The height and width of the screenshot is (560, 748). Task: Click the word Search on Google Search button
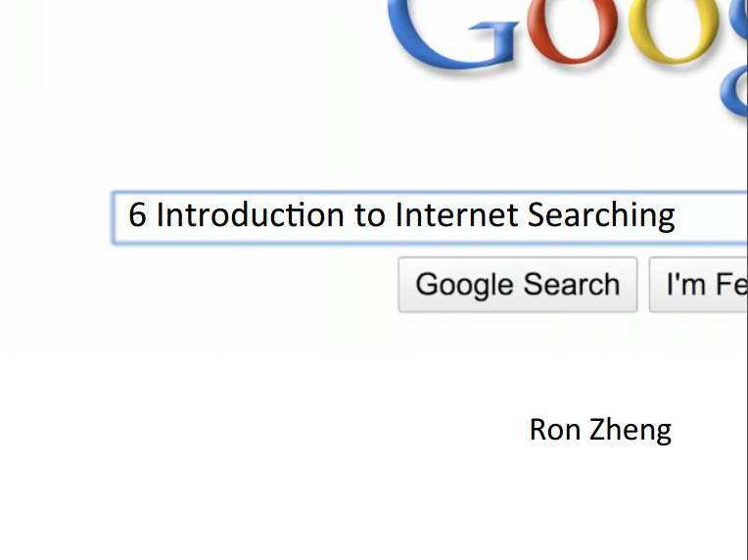tap(572, 284)
